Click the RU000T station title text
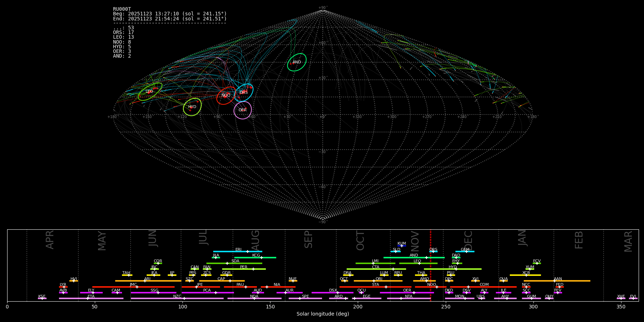The height and width of the screenshot is (322, 644). 122,9
